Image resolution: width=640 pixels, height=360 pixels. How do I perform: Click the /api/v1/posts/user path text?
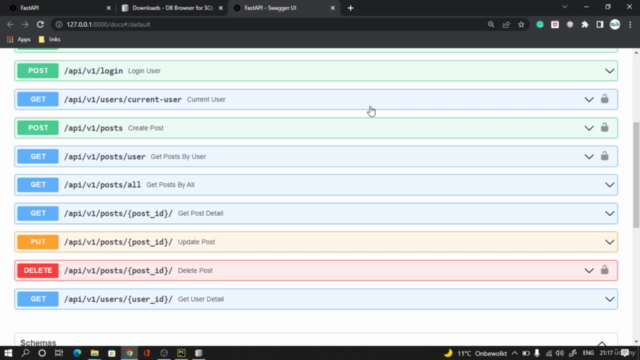(x=104, y=157)
